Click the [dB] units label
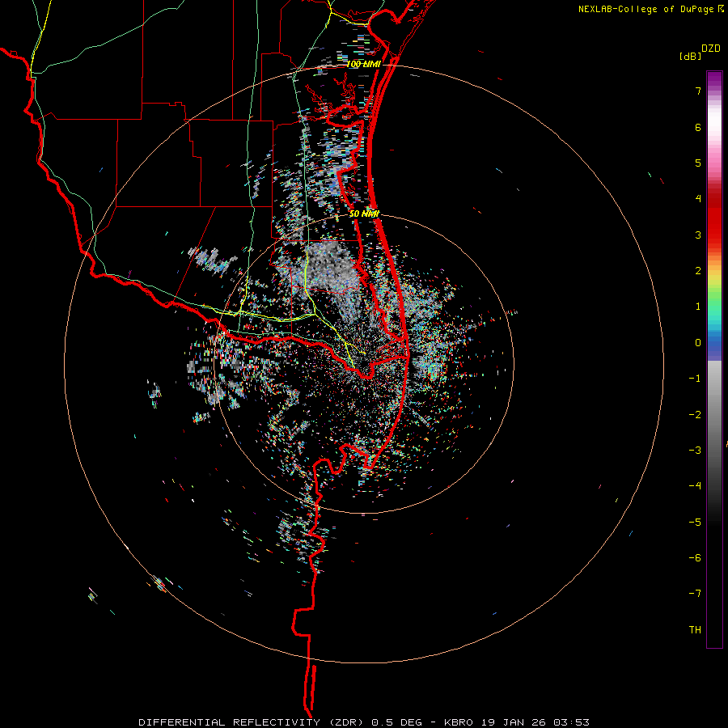This screenshot has width=728, height=728. [x=691, y=56]
